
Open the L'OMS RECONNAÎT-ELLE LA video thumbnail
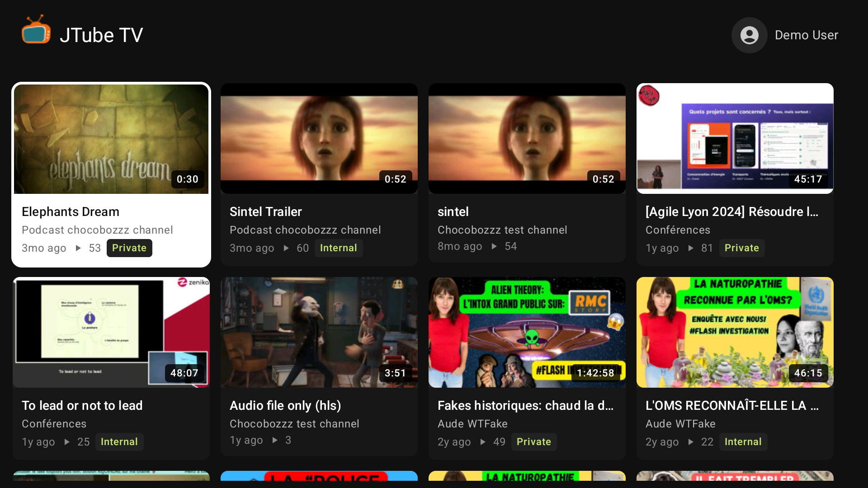pyautogui.click(x=735, y=332)
